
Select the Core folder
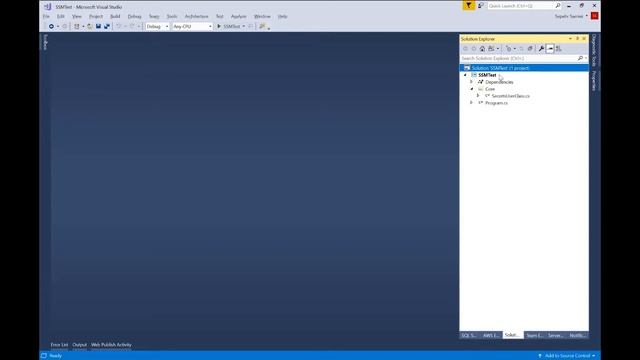point(490,89)
